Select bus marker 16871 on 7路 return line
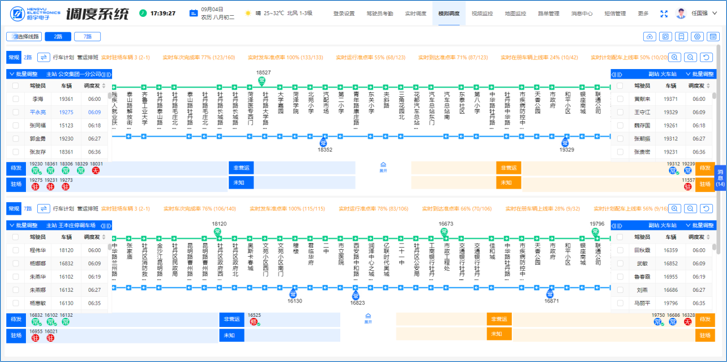 [550, 293]
